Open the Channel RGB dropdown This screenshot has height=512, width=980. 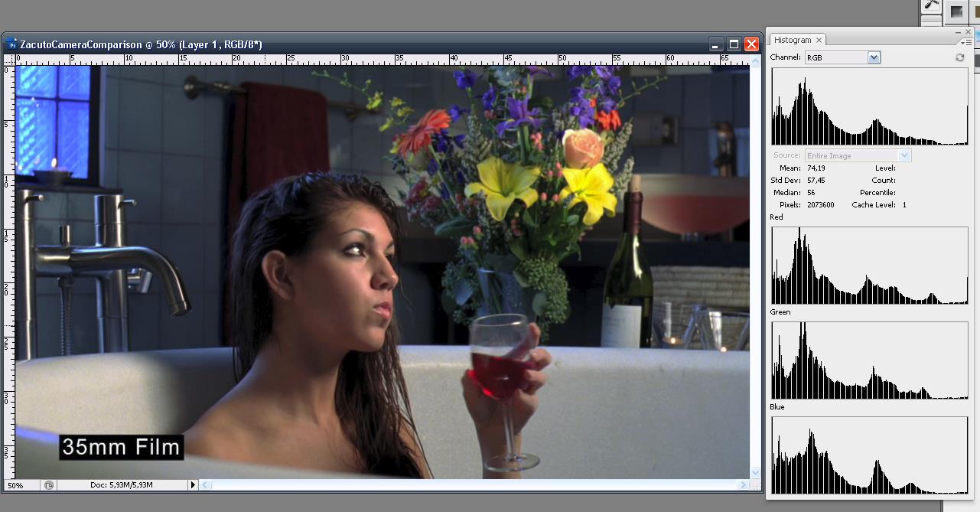874,57
